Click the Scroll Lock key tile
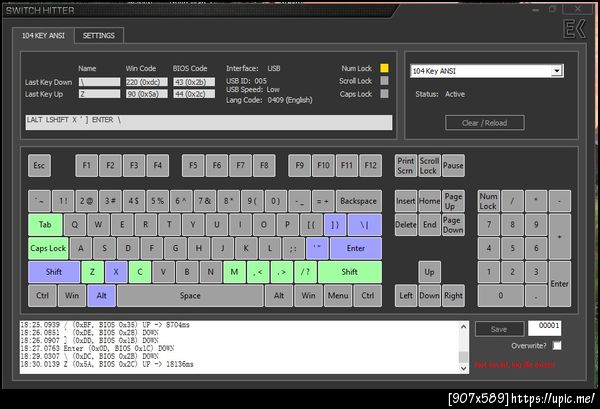The image size is (600, 409). tap(429, 165)
